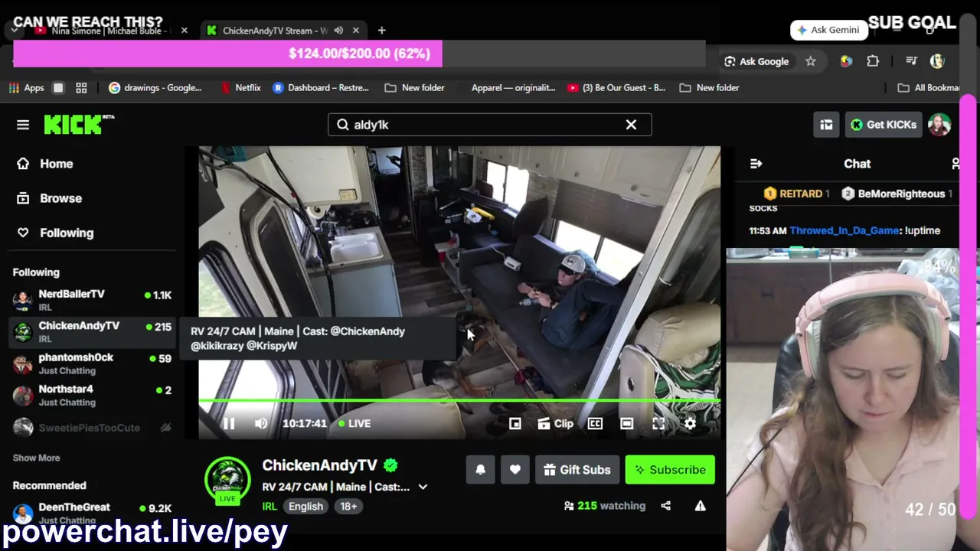Expand the list with Show More
Screen dimensions: 980x551
click(36, 458)
